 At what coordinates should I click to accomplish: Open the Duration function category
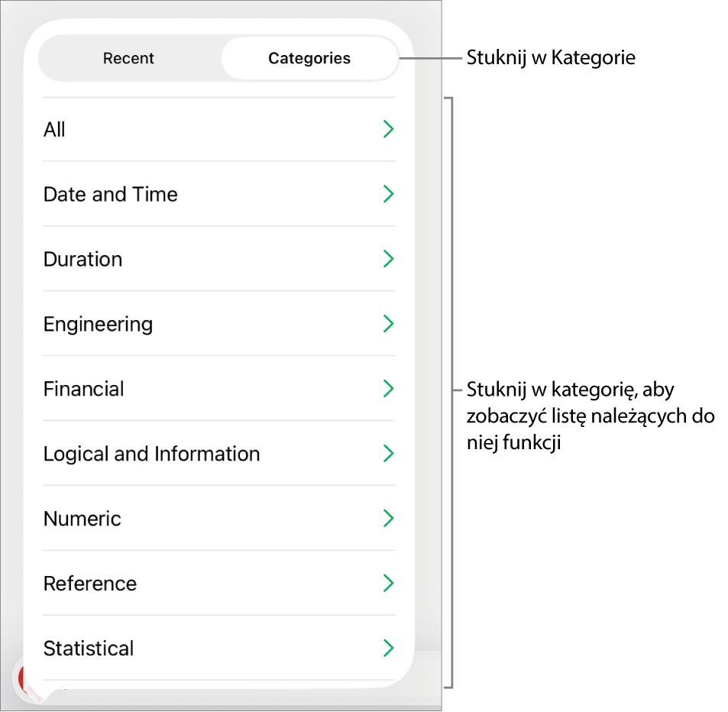[x=83, y=260]
